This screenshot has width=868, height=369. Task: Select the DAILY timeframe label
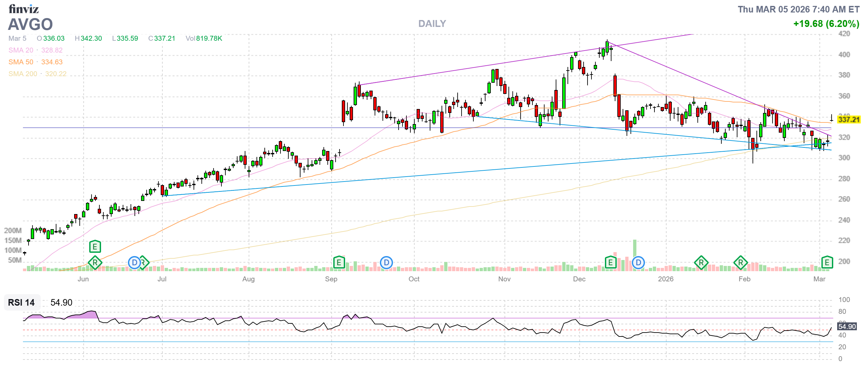432,24
